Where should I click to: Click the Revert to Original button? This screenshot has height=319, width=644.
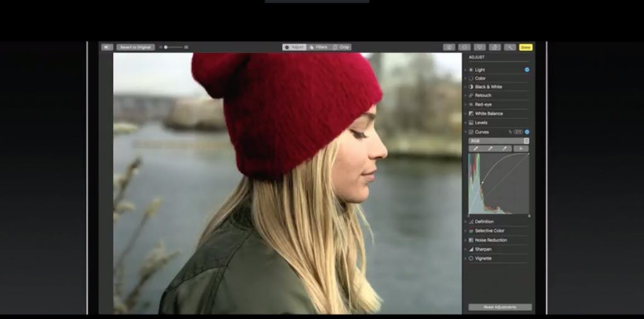pyautogui.click(x=135, y=47)
